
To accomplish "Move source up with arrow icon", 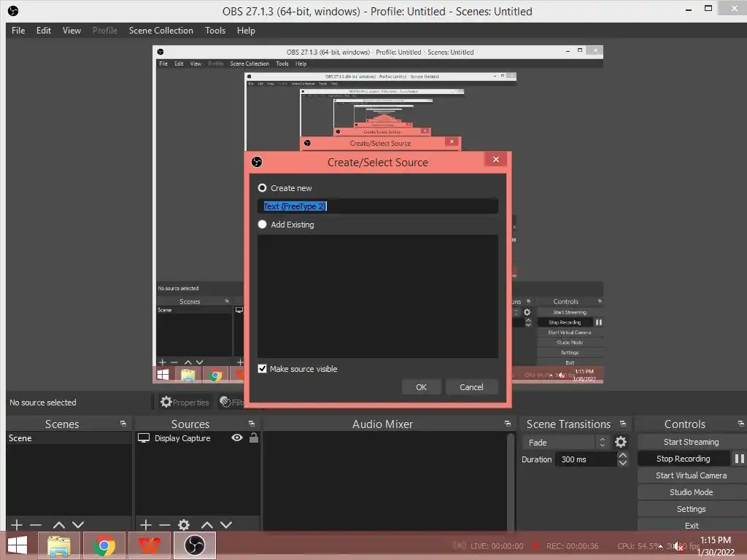I will [206, 525].
